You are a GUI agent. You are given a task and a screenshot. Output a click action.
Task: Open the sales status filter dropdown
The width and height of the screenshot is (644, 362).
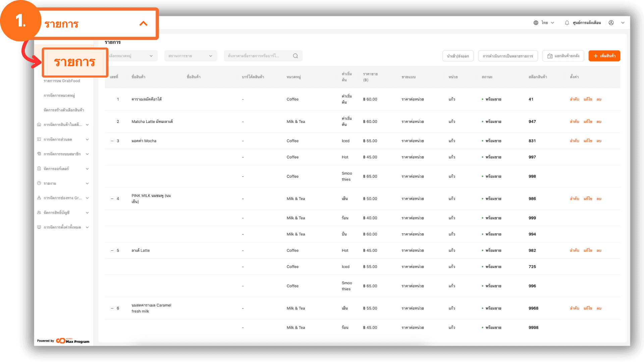[x=191, y=56]
